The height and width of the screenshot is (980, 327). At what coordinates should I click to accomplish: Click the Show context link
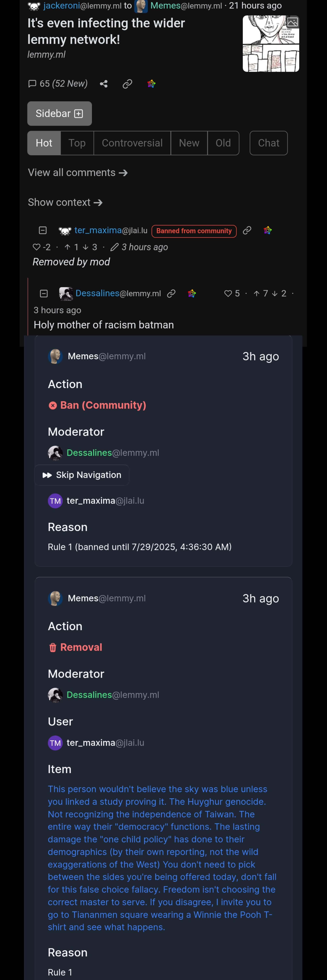[65, 202]
